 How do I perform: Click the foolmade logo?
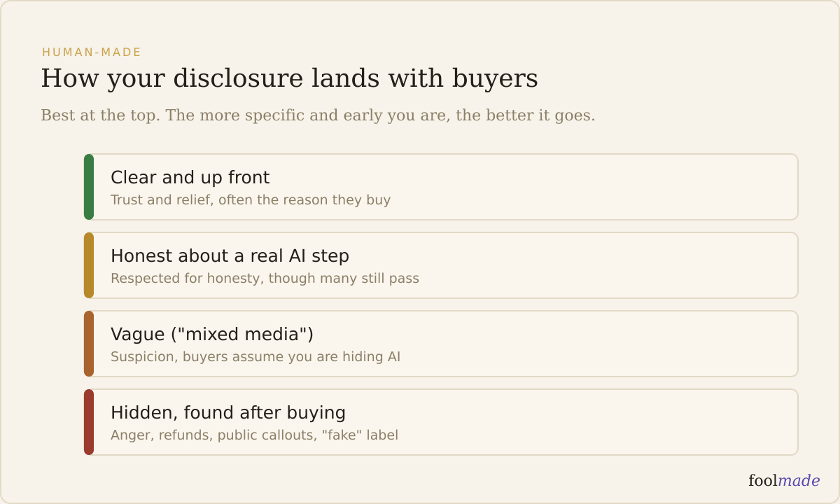pyautogui.click(x=784, y=481)
